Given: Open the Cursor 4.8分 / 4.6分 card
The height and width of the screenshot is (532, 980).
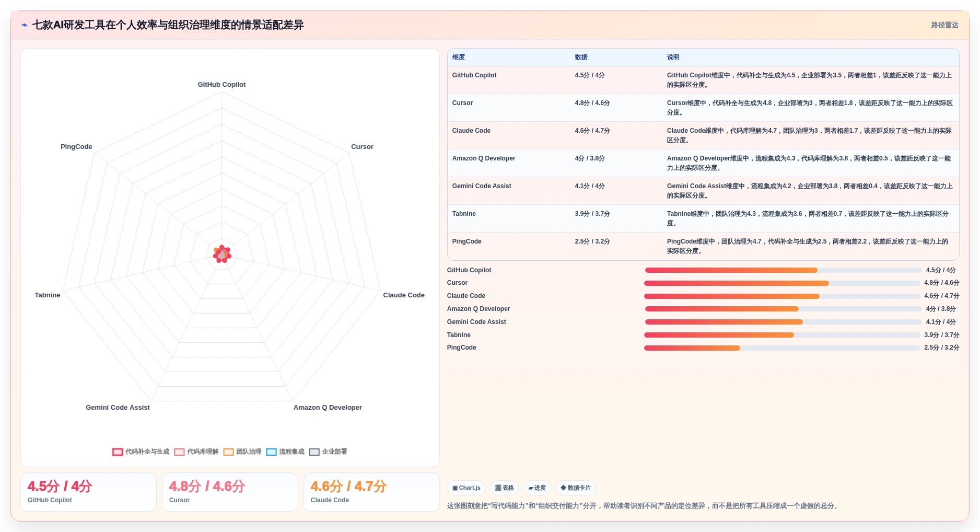Looking at the screenshot, I should coord(230,492).
